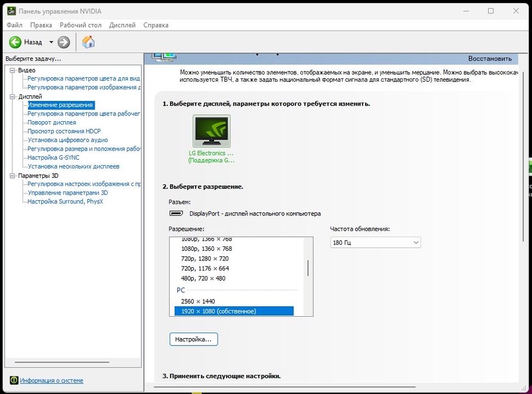This screenshot has width=532, height=394.
Task: Open Управление параметрами 3D task
Action: [68, 193]
